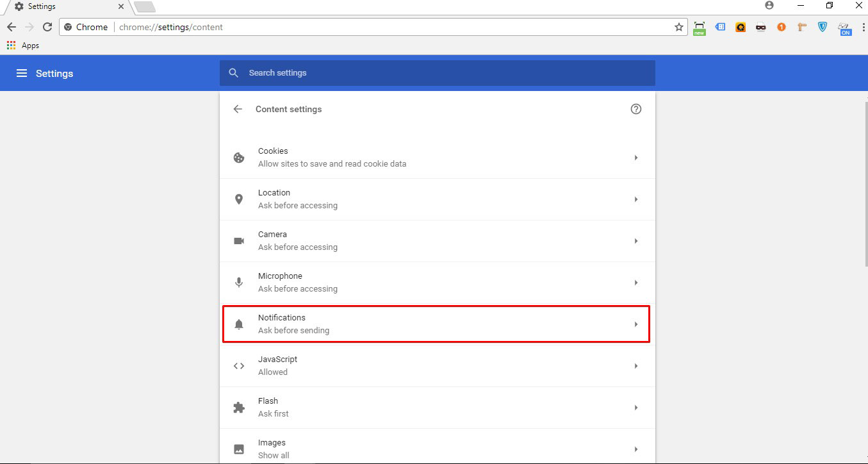Open the extension showing the orange 1 badge
The image size is (868, 464).
781,27
